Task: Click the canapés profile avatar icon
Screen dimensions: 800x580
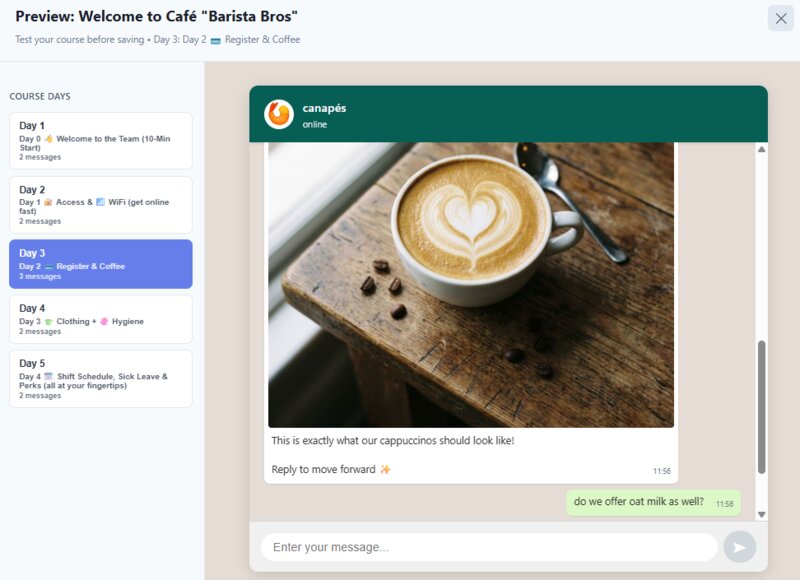Action: pos(279,114)
